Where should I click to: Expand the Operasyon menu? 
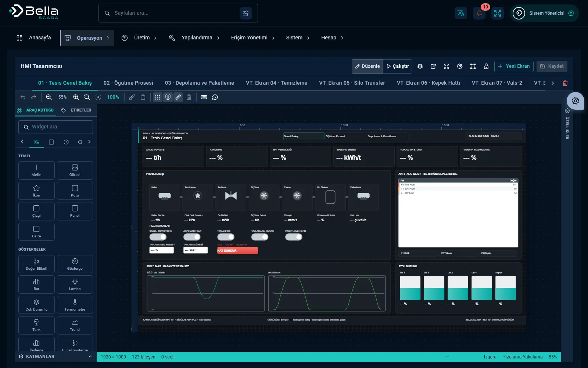(x=87, y=38)
